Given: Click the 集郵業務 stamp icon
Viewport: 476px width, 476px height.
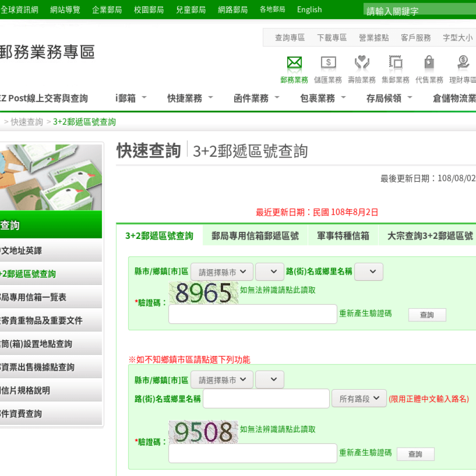Looking at the screenshot, I should (396, 63).
